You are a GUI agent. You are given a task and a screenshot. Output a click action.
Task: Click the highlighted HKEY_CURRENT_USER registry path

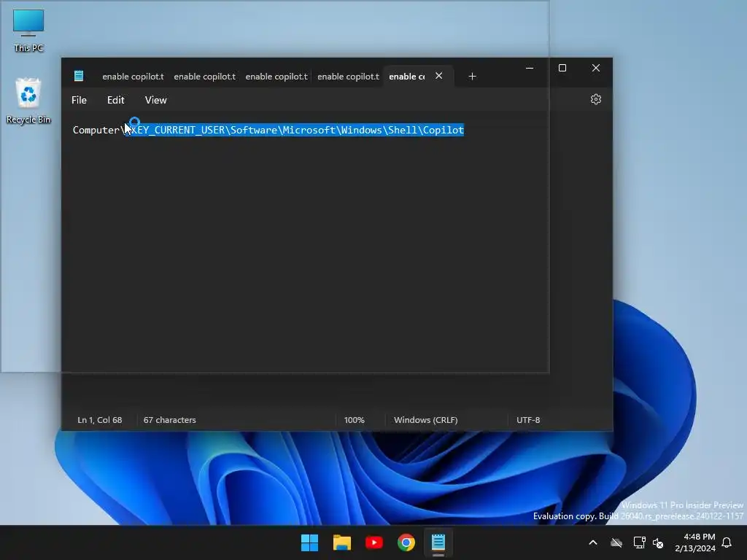tap(295, 130)
